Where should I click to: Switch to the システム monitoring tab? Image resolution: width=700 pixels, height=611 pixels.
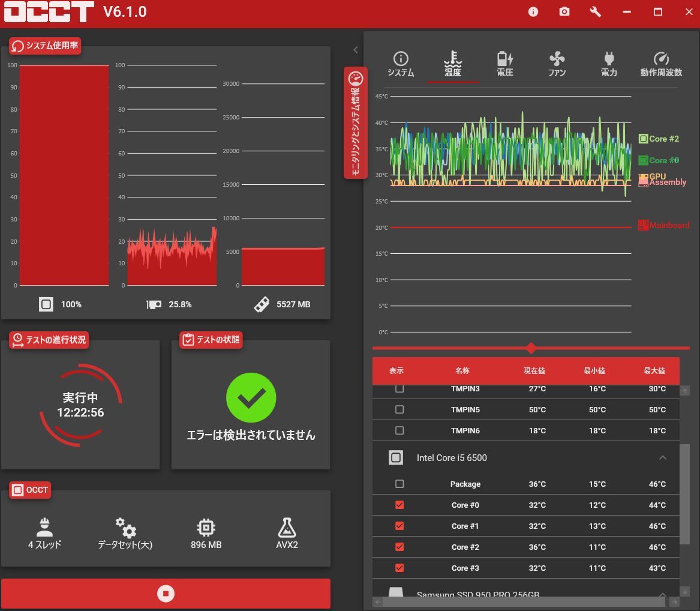click(x=401, y=64)
